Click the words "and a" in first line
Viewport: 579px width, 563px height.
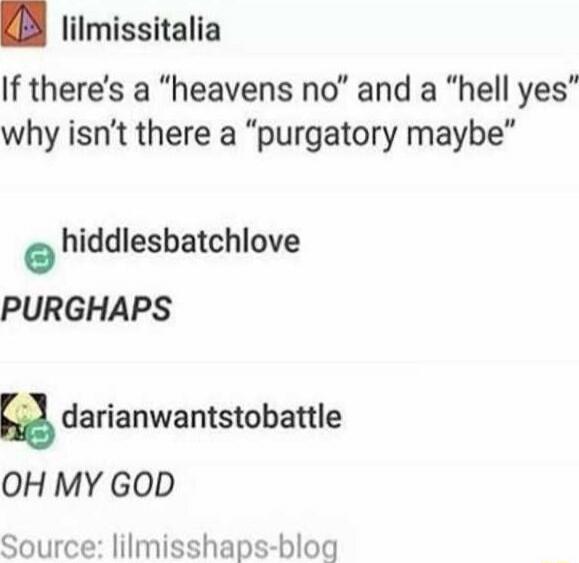tap(397, 91)
